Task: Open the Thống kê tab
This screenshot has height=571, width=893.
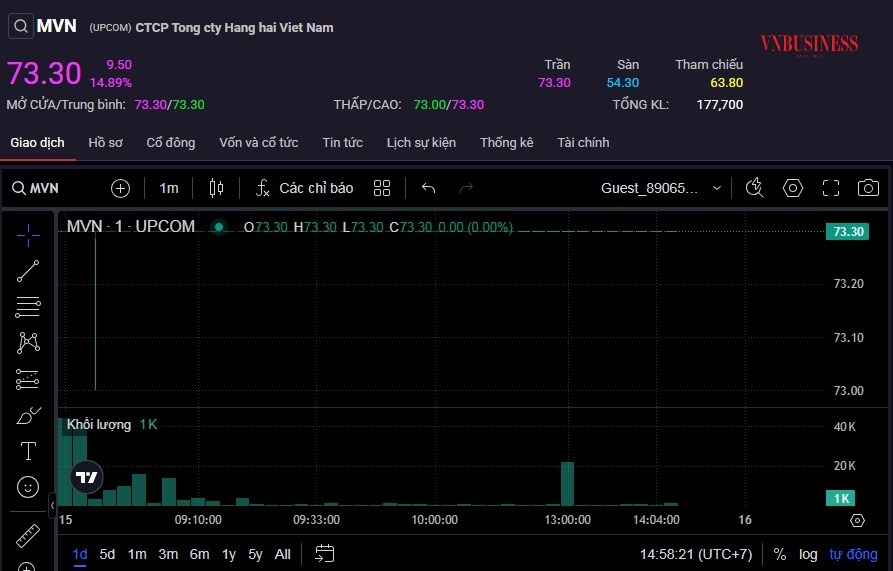Action: tap(506, 142)
